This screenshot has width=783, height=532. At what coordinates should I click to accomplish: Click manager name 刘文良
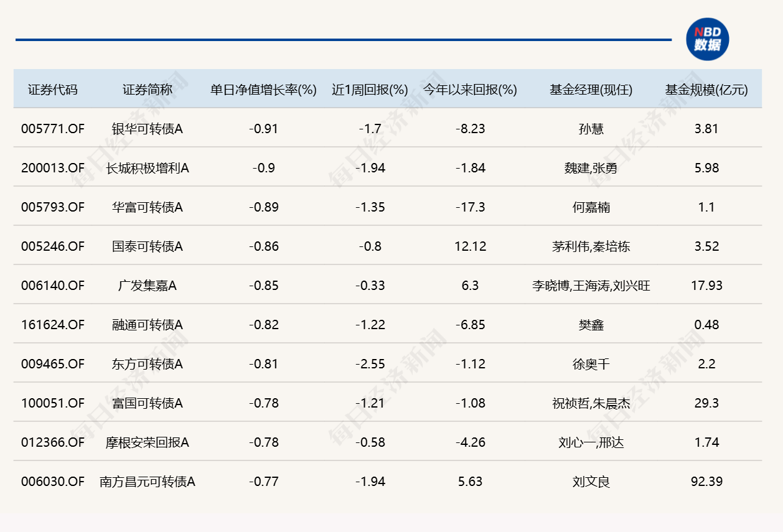591,482
